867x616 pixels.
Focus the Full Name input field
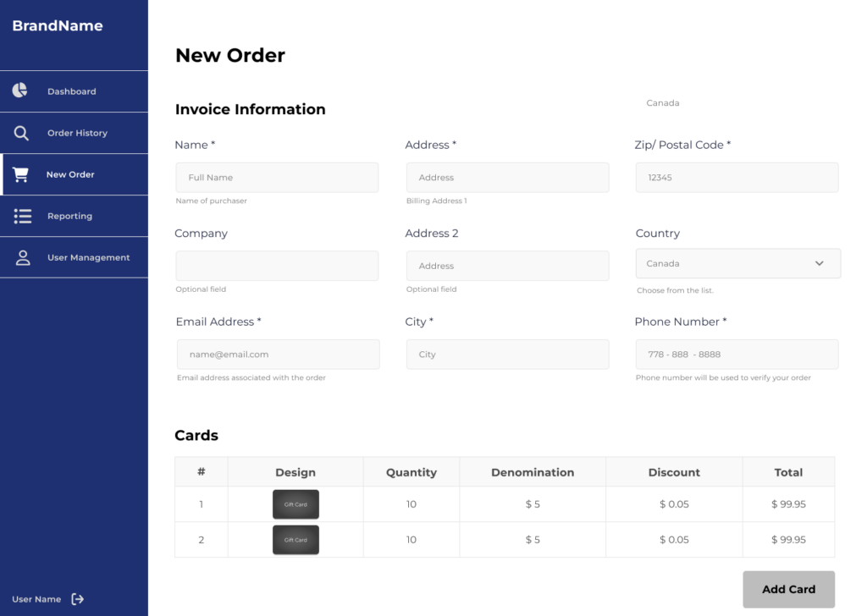(x=277, y=178)
